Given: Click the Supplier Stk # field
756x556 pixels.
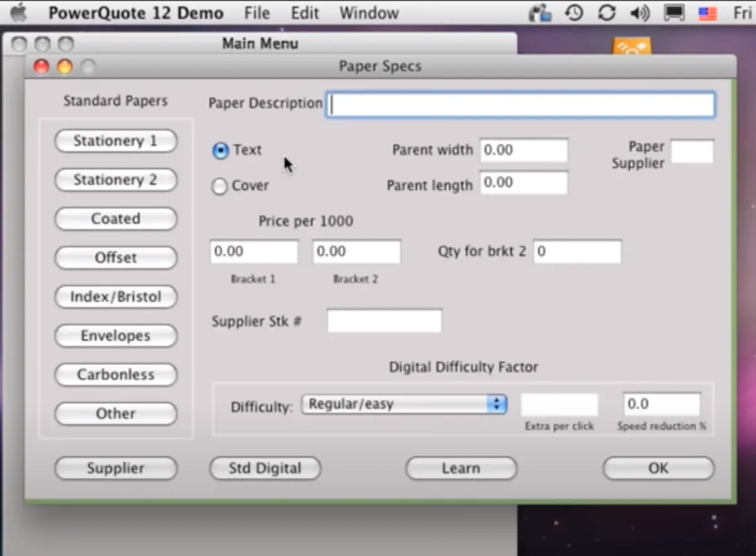Looking at the screenshot, I should [x=384, y=321].
